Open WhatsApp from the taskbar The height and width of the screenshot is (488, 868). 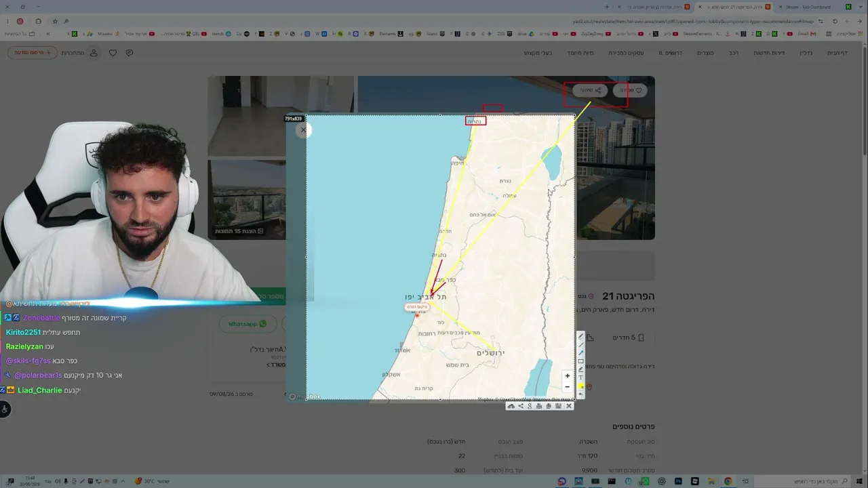(645, 481)
